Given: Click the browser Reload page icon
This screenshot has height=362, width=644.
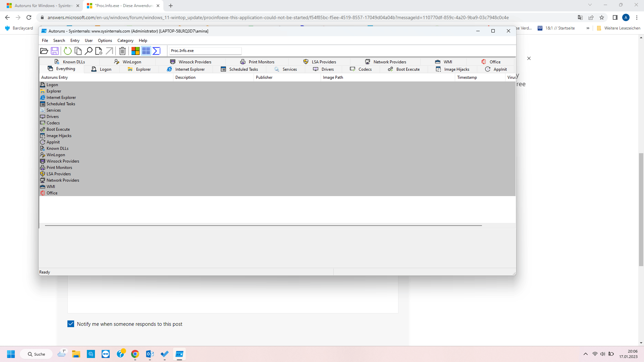Looking at the screenshot, I should click(x=29, y=17).
